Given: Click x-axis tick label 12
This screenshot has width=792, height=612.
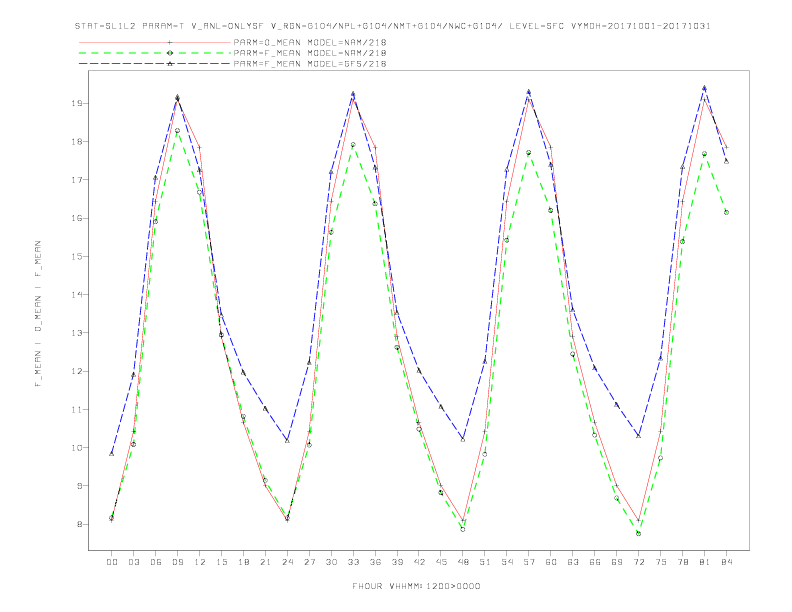Looking at the screenshot, I should tap(200, 562).
